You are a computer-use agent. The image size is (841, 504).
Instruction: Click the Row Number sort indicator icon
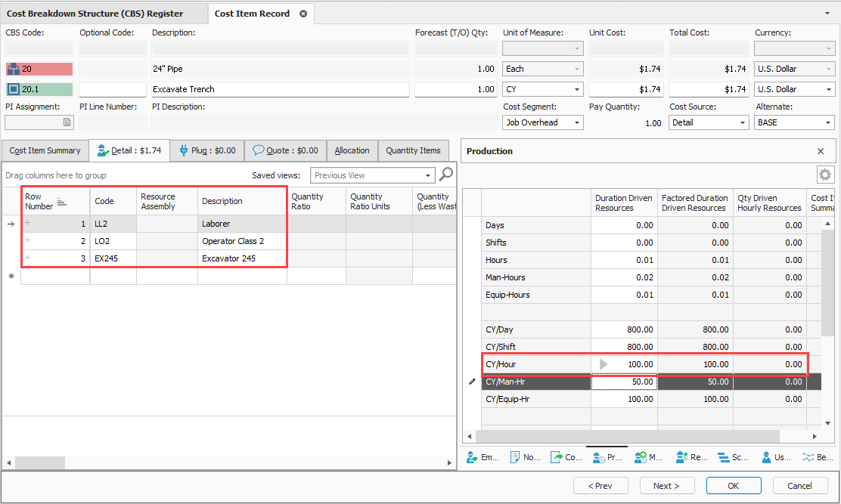62,202
